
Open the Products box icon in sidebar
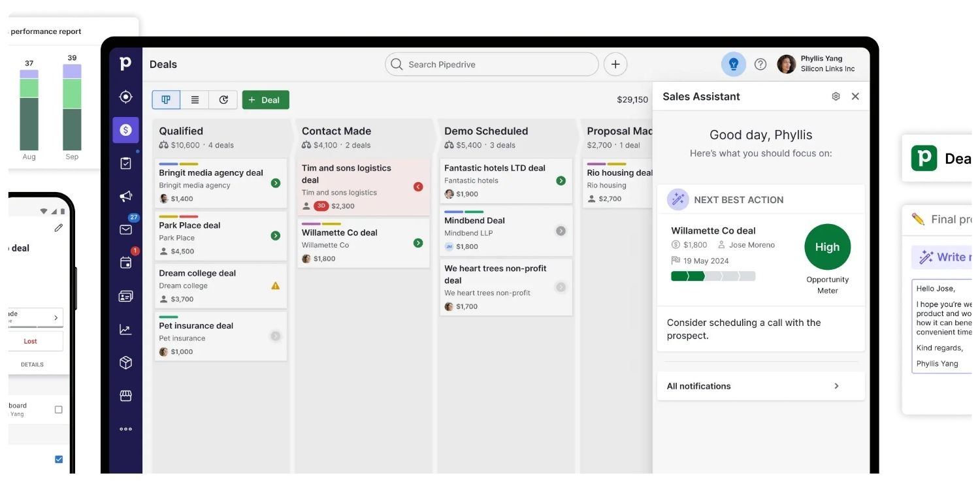(125, 363)
